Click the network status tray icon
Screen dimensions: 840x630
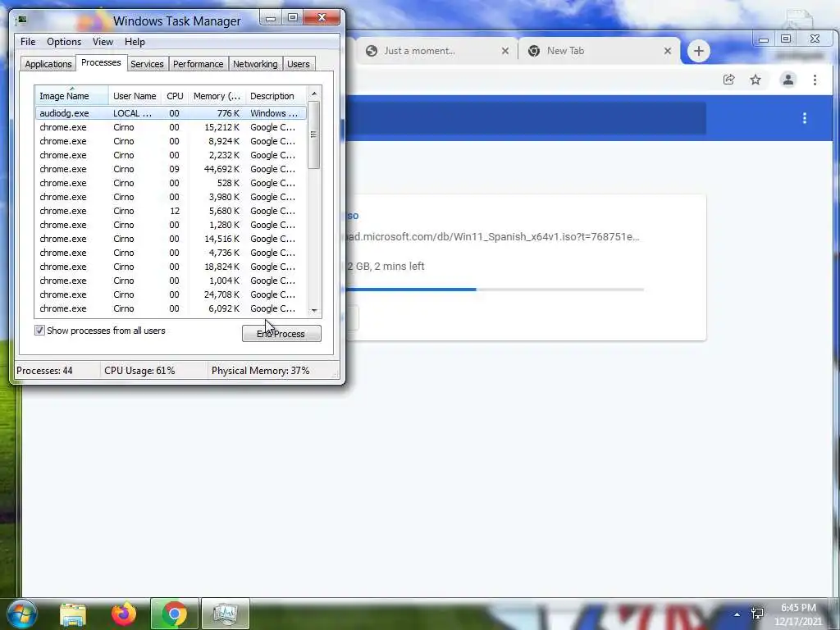757,614
